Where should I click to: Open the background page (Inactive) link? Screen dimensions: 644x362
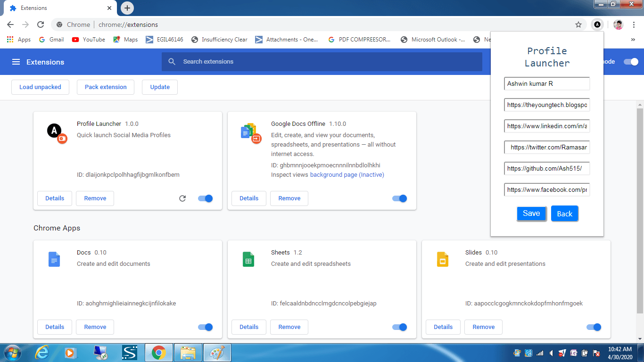click(347, 175)
